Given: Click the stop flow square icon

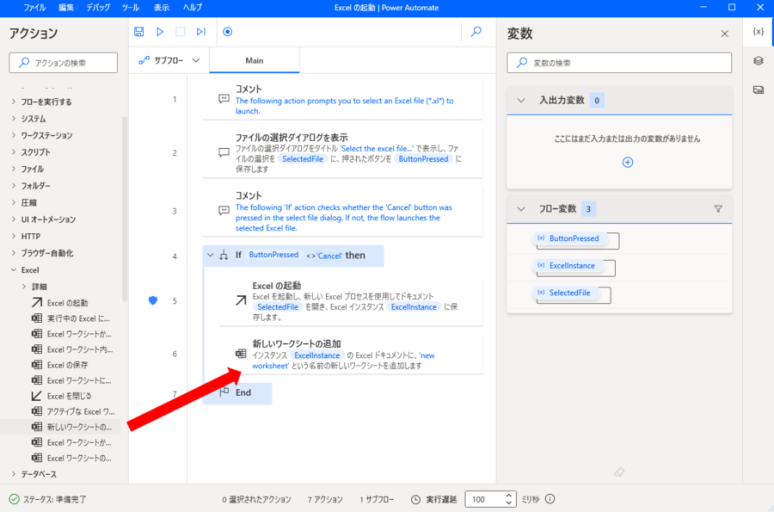Looking at the screenshot, I should click(x=180, y=32).
